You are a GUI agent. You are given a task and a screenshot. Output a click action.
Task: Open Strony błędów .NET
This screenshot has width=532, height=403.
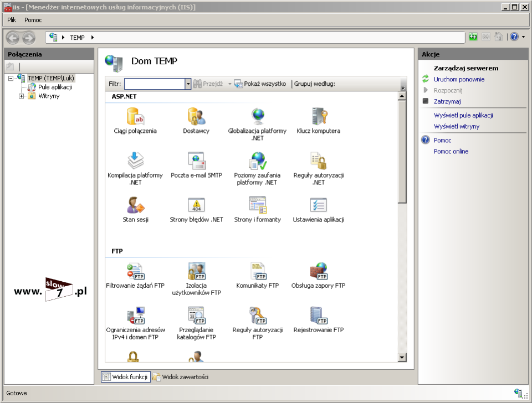196,209
